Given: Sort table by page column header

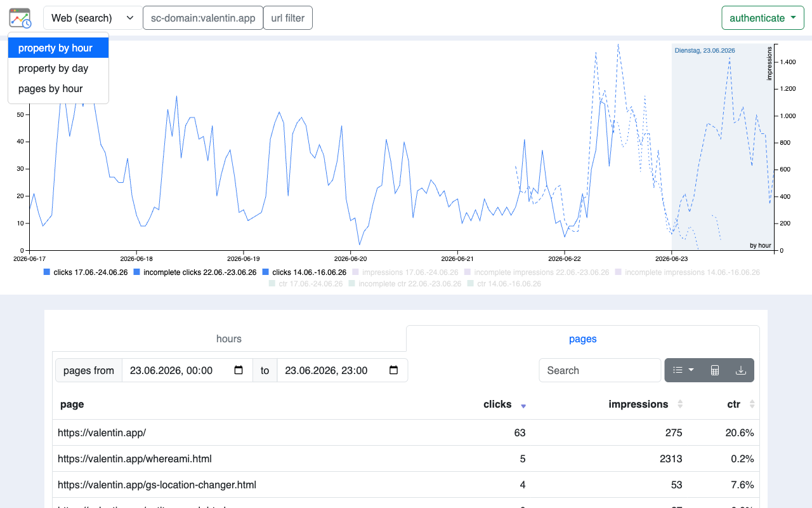Looking at the screenshot, I should click(x=72, y=404).
